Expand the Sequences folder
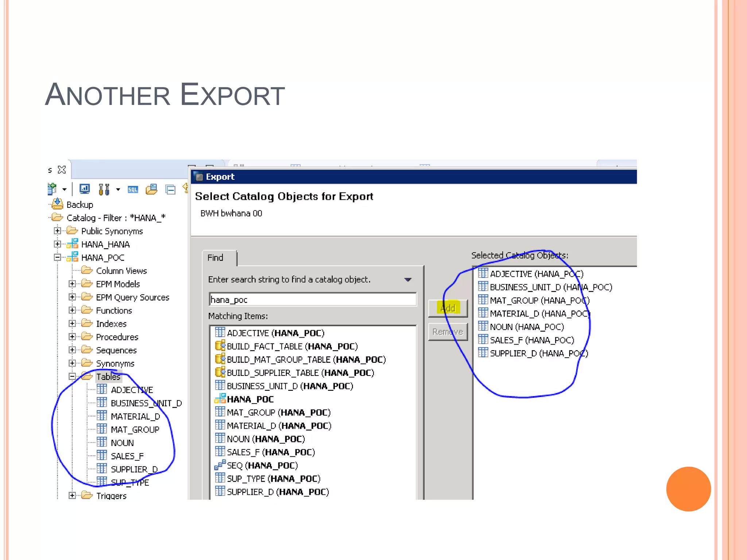 [x=72, y=350]
